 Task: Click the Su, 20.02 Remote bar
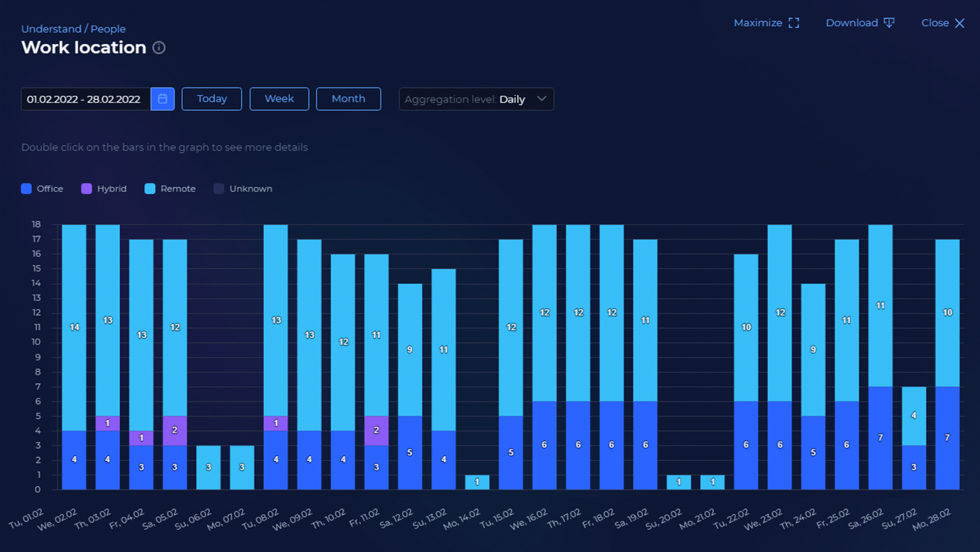coord(712,483)
